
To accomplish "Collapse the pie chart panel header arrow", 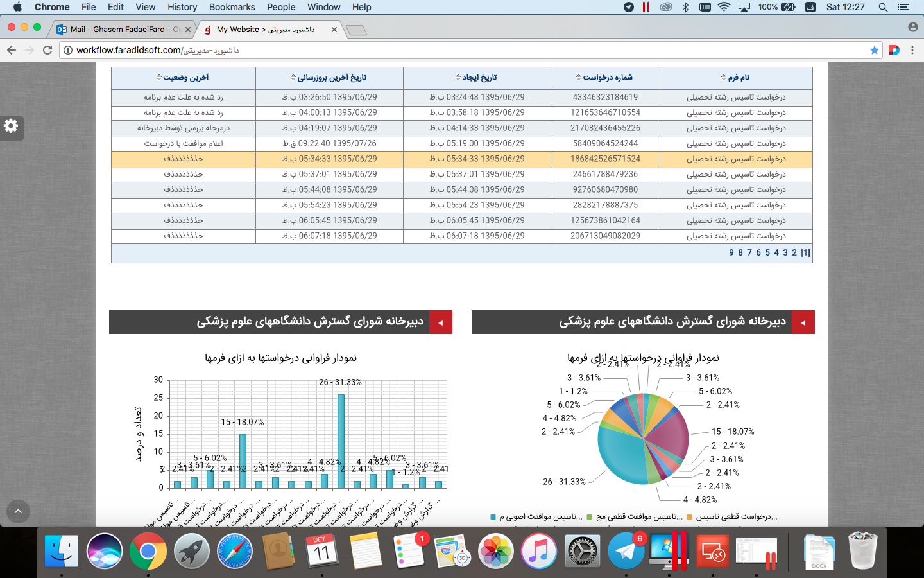I will coord(803,322).
